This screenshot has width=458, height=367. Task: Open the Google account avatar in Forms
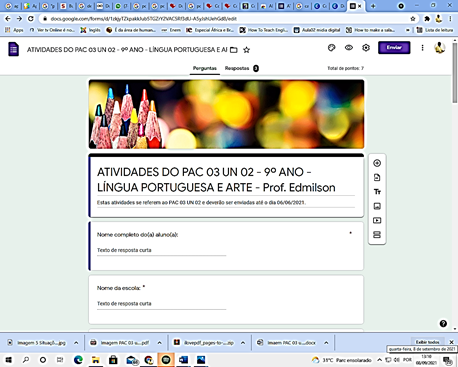[x=440, y=48]
